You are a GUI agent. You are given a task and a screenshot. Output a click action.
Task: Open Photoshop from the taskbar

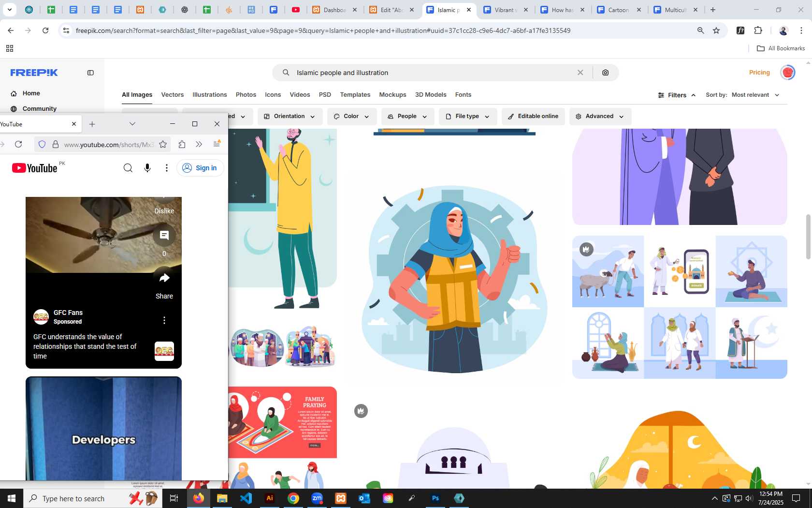(435, 498)
